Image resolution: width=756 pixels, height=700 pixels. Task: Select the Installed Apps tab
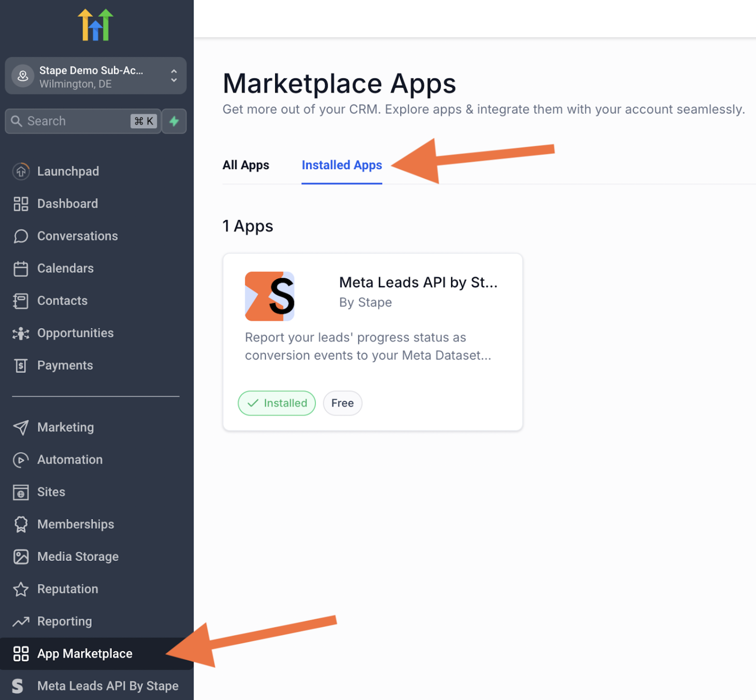(x=342, y=165)
